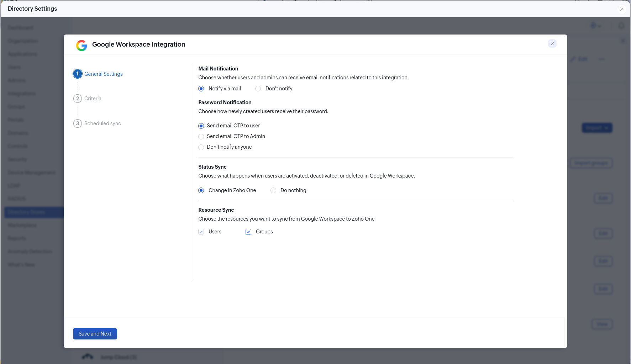631x364 pixels.
Task: Select Send email OTP to user
Action: (201, 126)
